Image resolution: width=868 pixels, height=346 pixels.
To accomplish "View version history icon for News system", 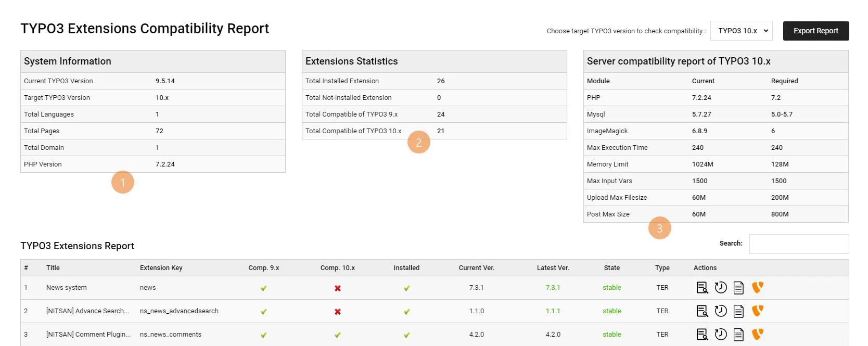I will pos(721,287).
